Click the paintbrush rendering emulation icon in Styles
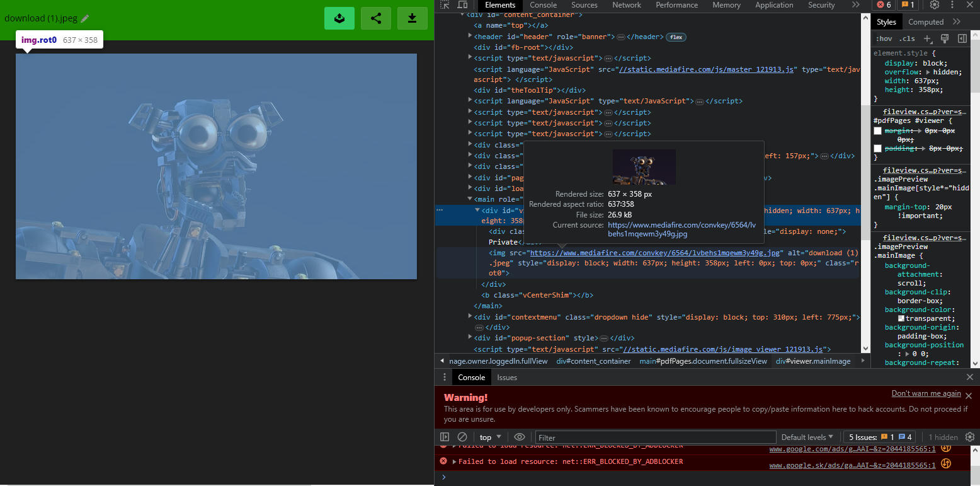The image size is (980, 486). tap(945, 39)
